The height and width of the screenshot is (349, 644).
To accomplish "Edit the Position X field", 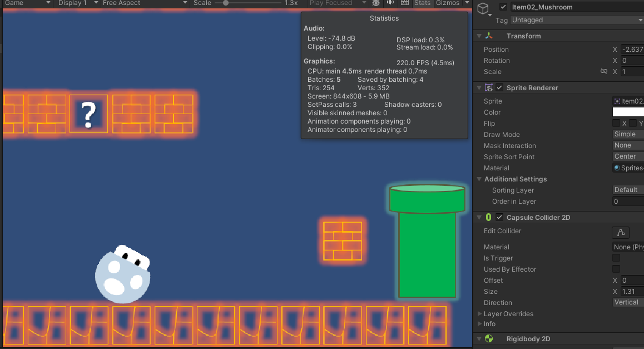I will pyautogui.click(x=632, y=50).
